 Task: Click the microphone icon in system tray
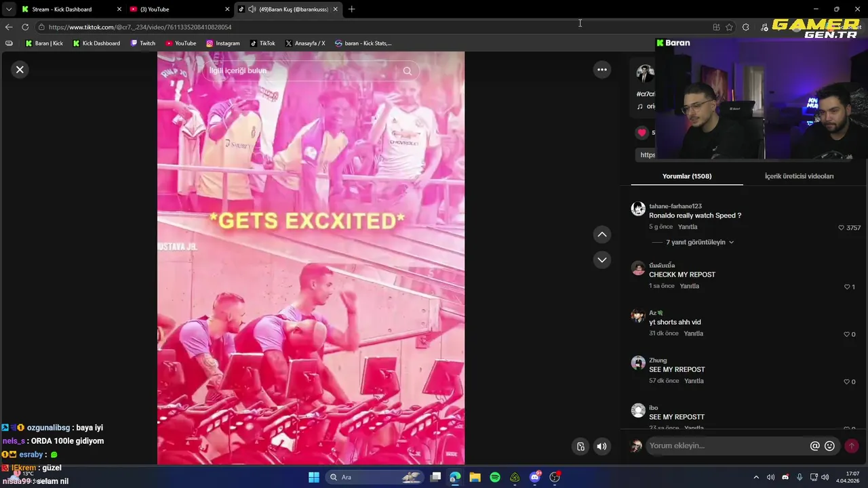click(800, 477)
